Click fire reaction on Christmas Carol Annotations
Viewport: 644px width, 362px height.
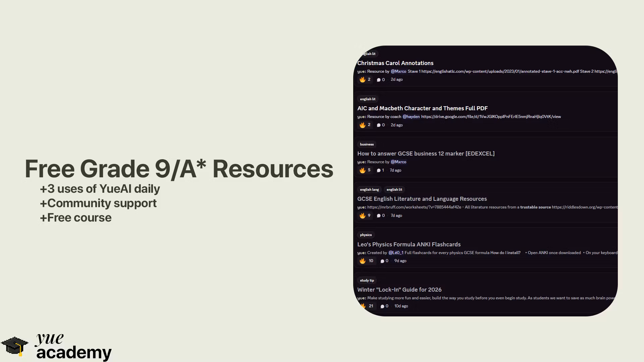[x=363, y=80]
